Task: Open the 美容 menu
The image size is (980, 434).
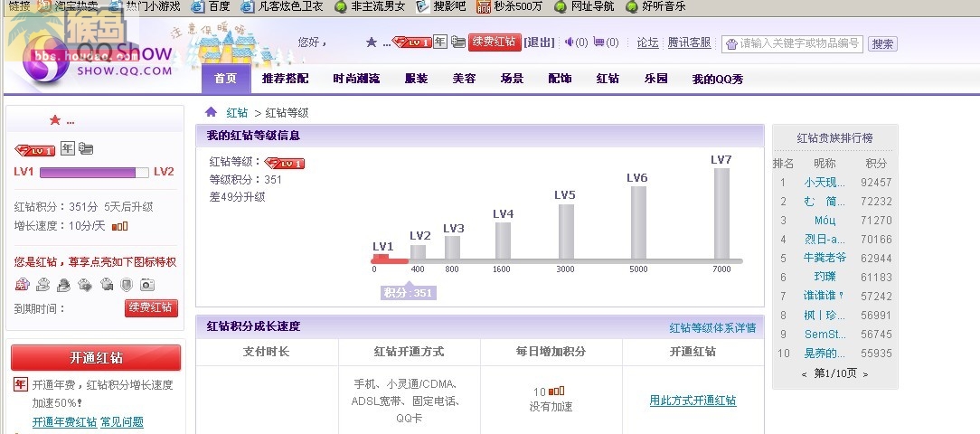Action: (465, 79)
